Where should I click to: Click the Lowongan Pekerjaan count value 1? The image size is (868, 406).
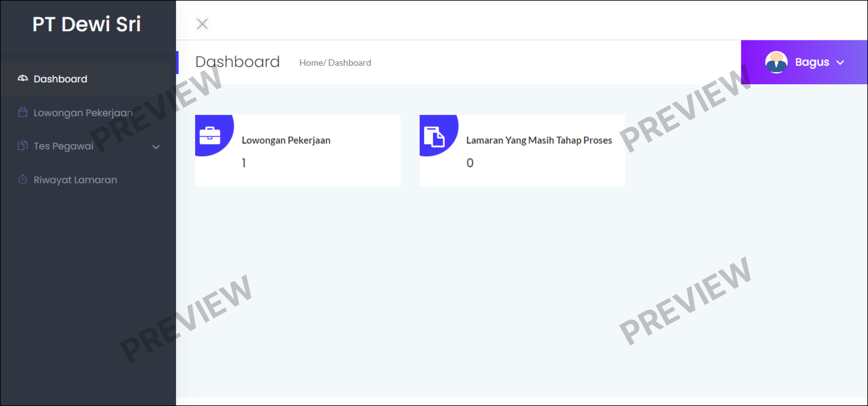point(244,163)
